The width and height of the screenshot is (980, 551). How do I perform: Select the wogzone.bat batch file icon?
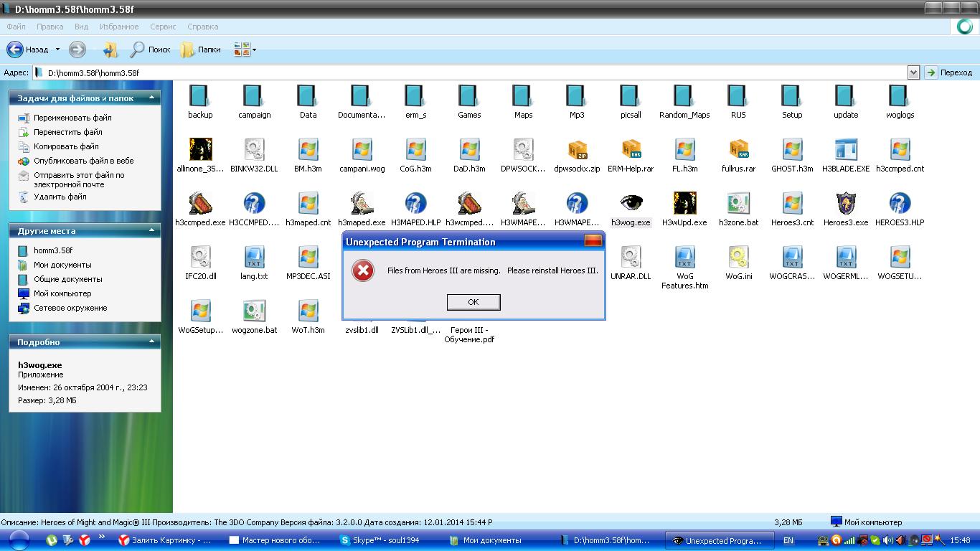[x=254, y=311]
